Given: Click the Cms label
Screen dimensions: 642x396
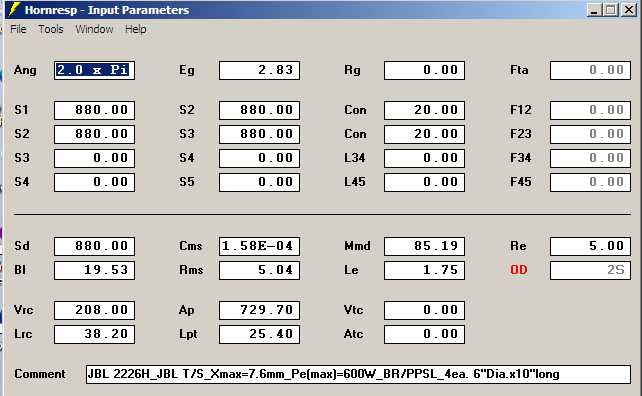Looking at the screenshot, I should coord(191,246).
